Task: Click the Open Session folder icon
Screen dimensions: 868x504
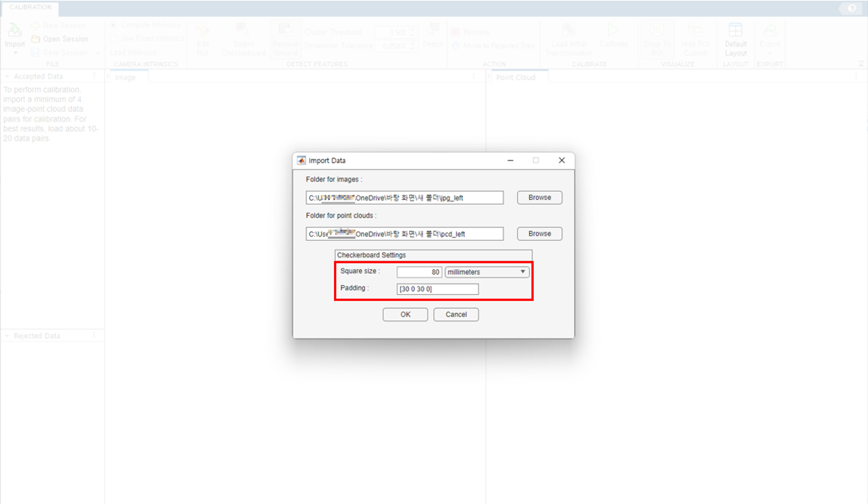Action: (36, 39)
